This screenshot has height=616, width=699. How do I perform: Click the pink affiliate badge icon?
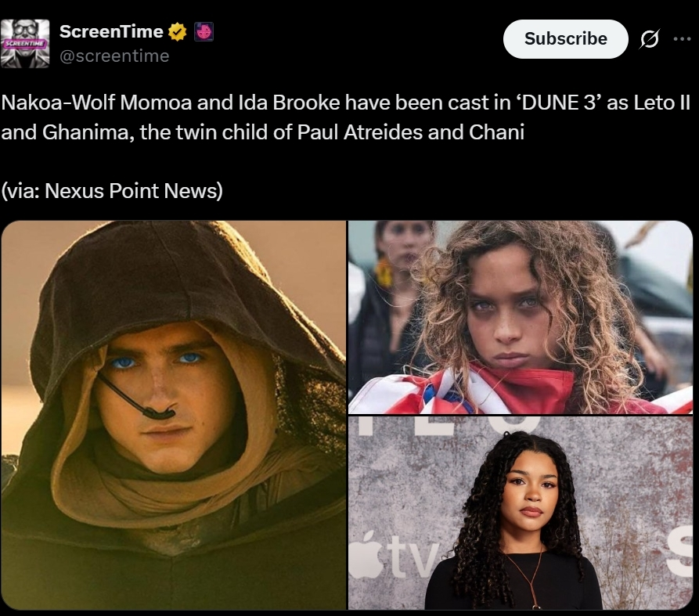pyautogui.click(x=204, y=31)
